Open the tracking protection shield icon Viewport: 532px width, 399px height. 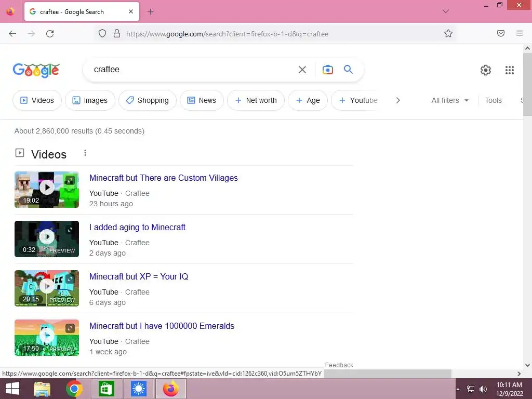[102, 34]
